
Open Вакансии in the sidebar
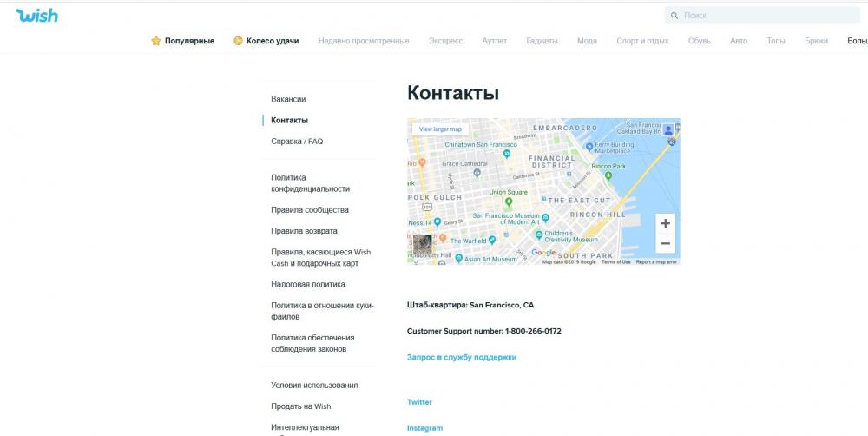(288, 99)
